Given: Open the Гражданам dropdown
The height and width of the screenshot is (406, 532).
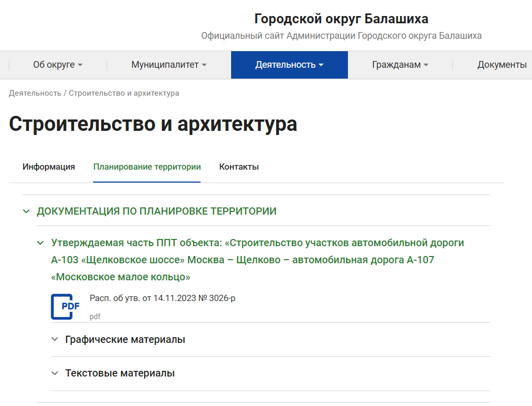Looking at the screenshot, I should point(399,64).
